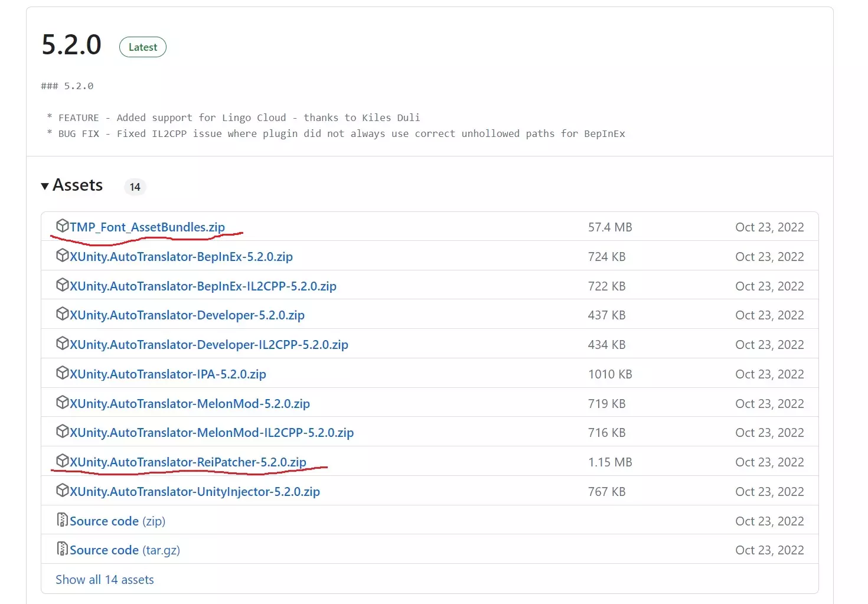Click package icon beside ReiPatcher-5.2.0.zip
This screenshot has width=868, height=604.
62,461
